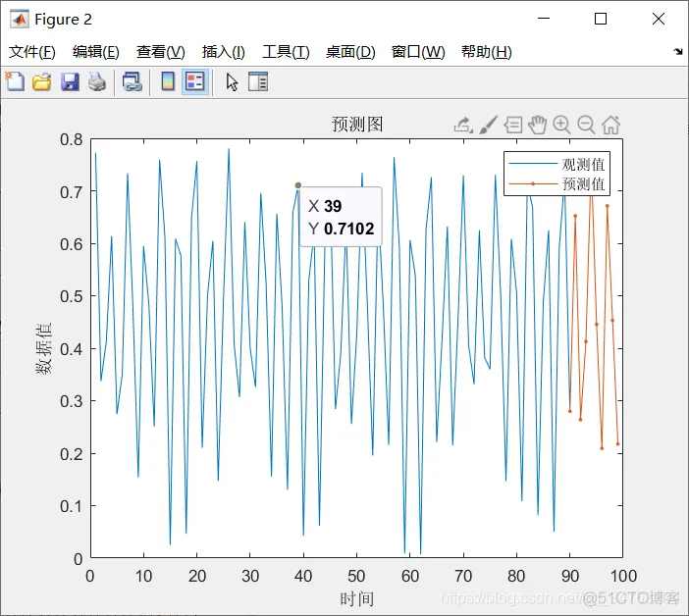The height and width of the screenshot is (616, 689).
Task: Open the 帮助(H) menu
Action: [x=487, y=52]
